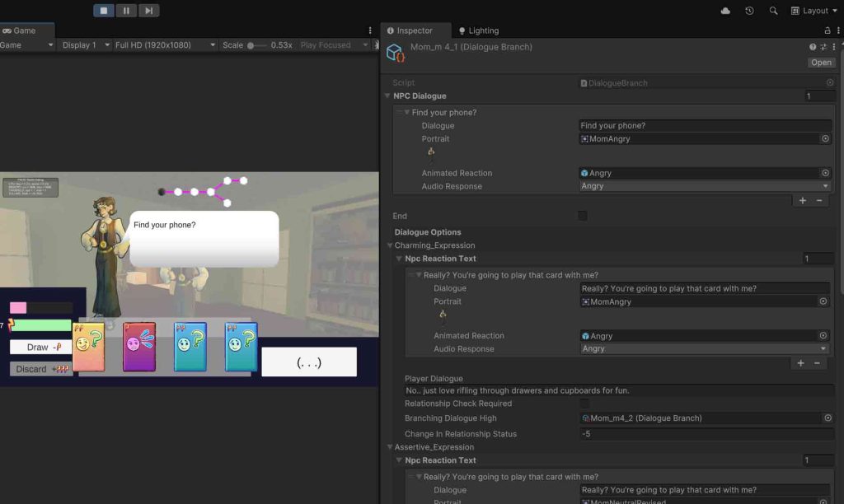Switch to the Inspector tab
This screenshot has height=504, width=844.
415,30
